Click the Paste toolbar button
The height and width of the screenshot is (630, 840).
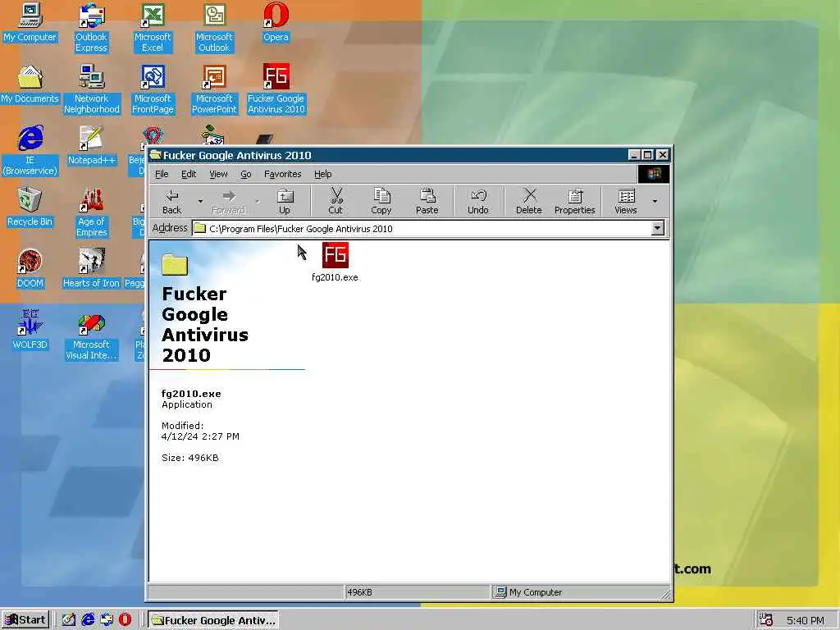(427, 202)
